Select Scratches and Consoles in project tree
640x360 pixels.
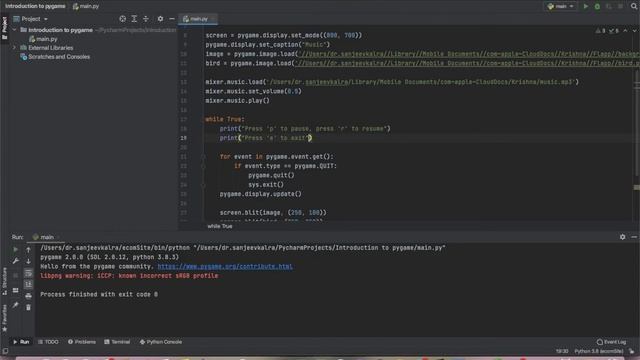(59, 57)
